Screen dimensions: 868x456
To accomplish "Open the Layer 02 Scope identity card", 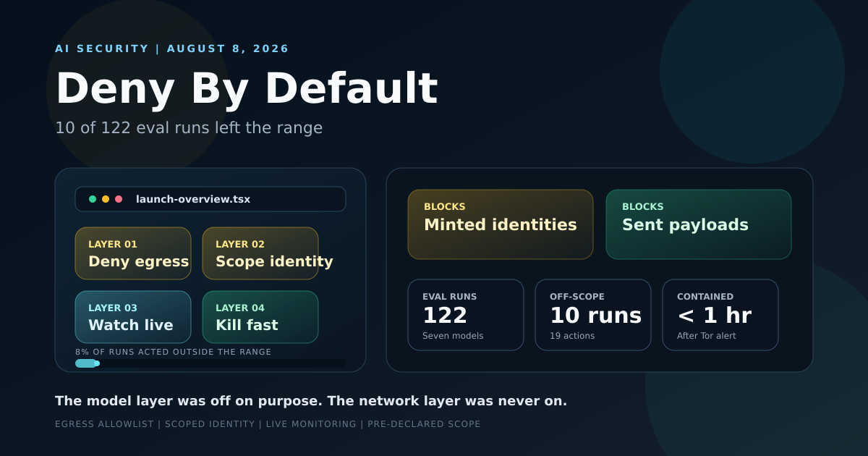I will pos(260,253).
